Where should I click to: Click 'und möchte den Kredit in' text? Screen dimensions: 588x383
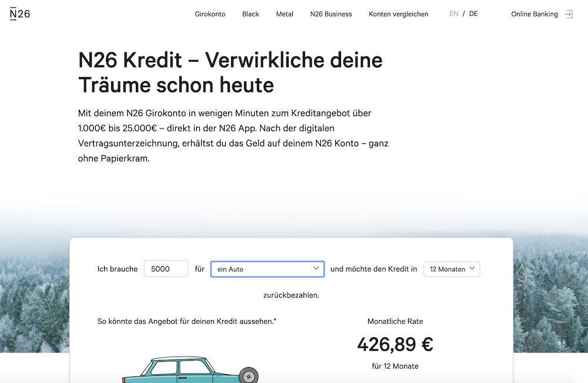click(x=373, y=269)
